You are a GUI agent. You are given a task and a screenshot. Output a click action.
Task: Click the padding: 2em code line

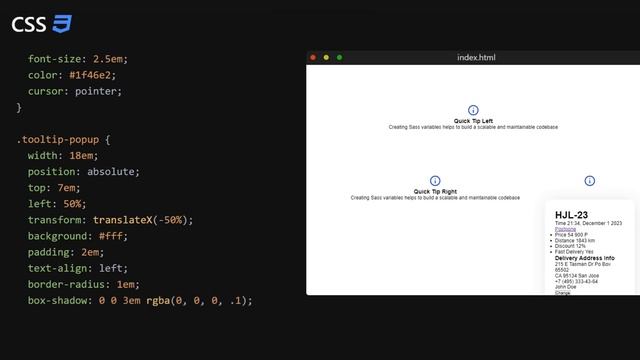point(66,252)
